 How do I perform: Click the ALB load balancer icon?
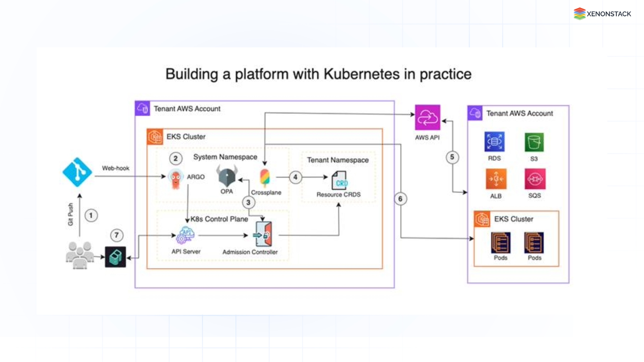click(x=496, y=179)
